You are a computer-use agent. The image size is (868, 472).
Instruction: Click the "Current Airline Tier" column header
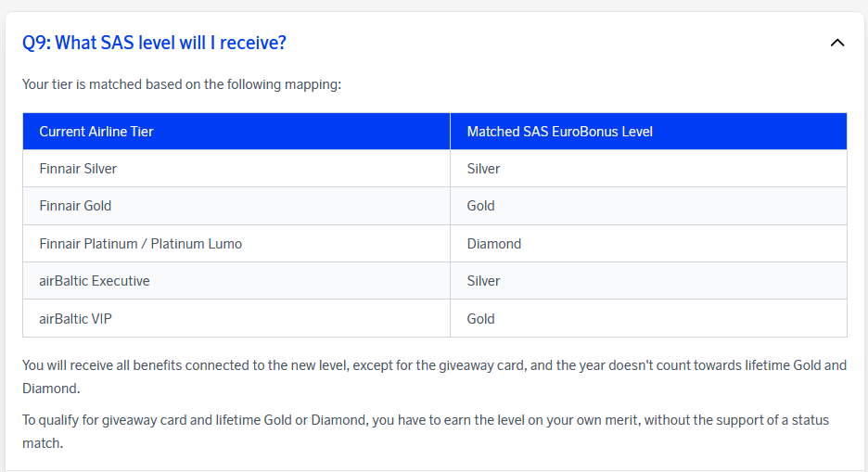96,132
